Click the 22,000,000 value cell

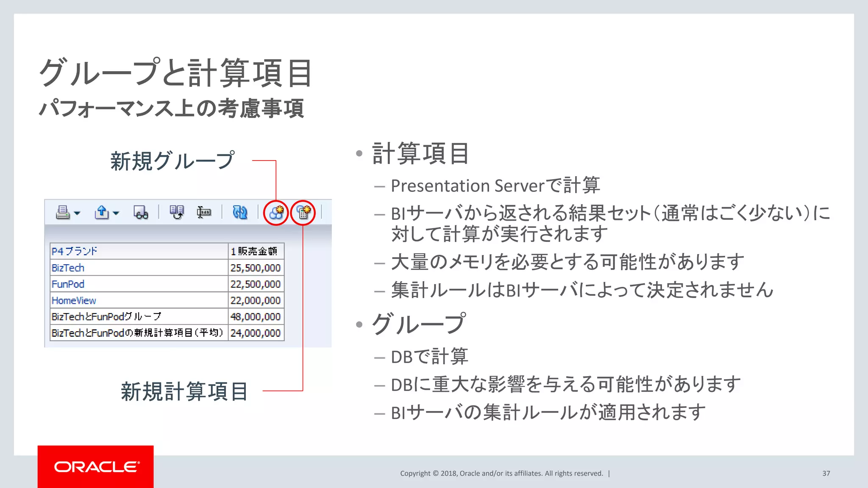[x=256, y=300]
